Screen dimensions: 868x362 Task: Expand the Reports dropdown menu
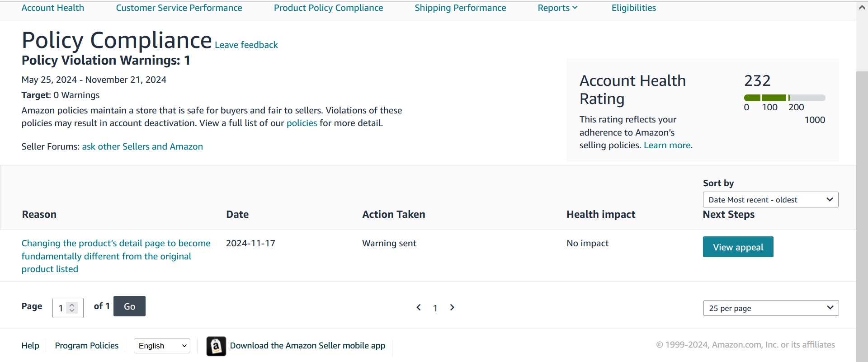click(557, 8)
